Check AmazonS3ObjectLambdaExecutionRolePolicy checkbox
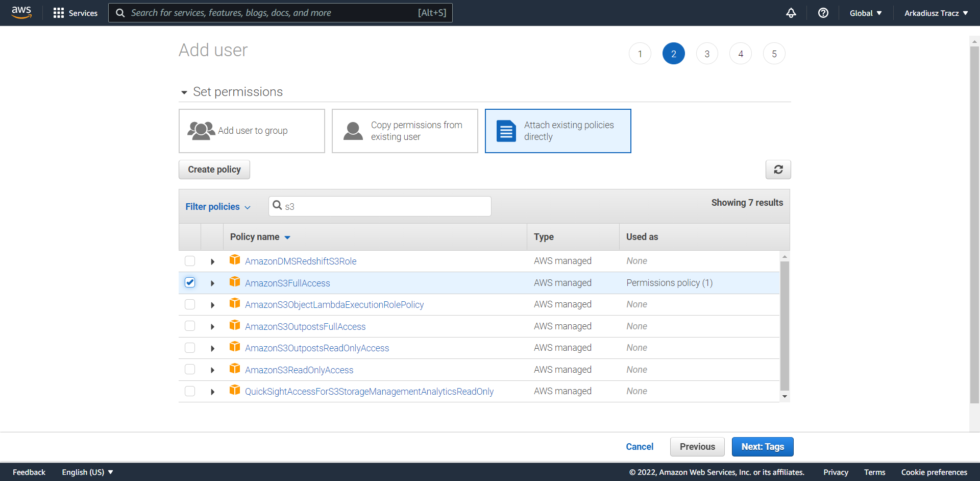The width and height of the screenshot is (980, 481). (x=190, y=304)
